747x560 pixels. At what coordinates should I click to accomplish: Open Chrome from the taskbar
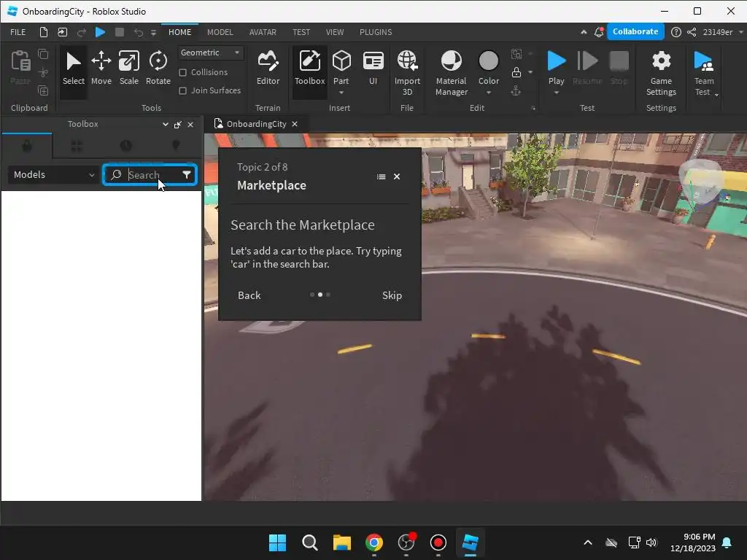click(x=374, y=542)
